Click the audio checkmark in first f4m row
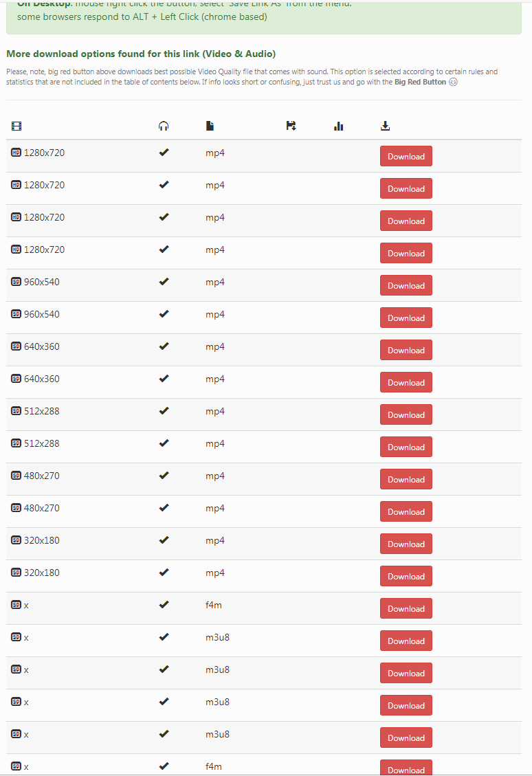 (164, 605)
